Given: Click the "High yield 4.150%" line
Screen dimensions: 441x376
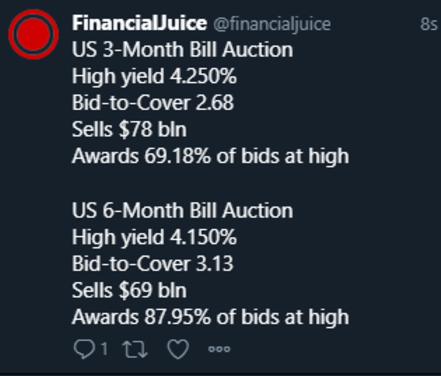Looking at the screenshot, I should pos(154,237).
